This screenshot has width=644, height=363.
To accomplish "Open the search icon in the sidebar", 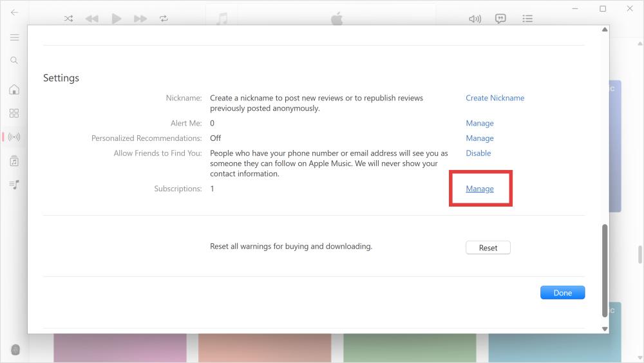I will pyautogui.click(x=14, y=60).
